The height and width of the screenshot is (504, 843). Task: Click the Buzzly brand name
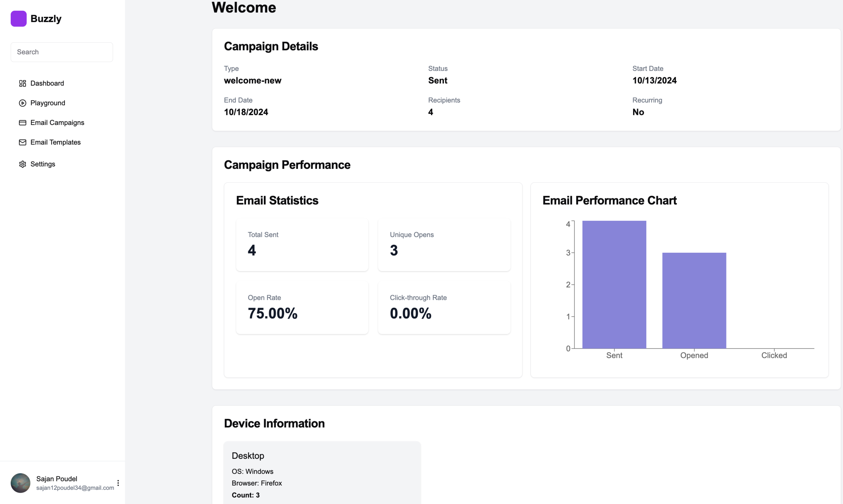[46, 19]
